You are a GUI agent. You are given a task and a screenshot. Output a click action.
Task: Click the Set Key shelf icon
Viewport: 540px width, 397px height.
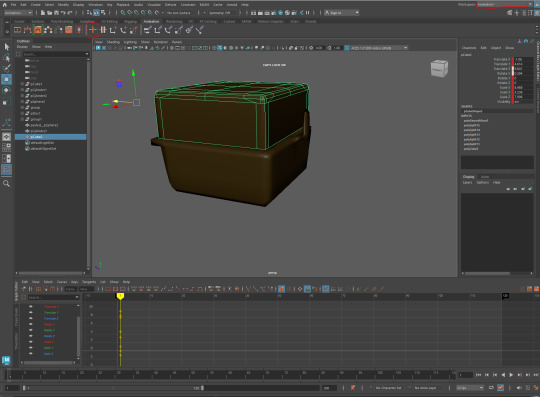[93, 30]
